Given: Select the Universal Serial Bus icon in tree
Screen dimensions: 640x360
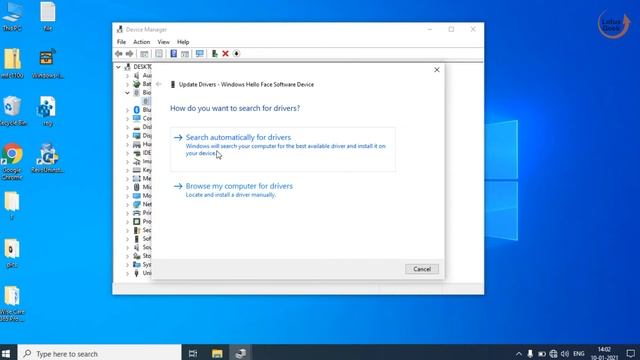Looking at the screenshot, I should (x=137, y=273).
